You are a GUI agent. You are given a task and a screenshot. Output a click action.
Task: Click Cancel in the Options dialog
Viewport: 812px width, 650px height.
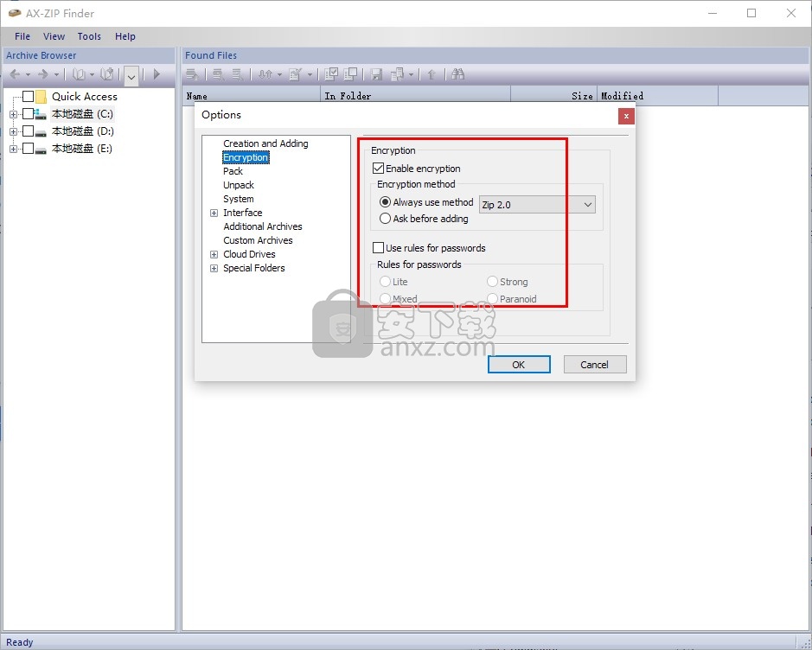pyautogui.click(x=595, y=365)
